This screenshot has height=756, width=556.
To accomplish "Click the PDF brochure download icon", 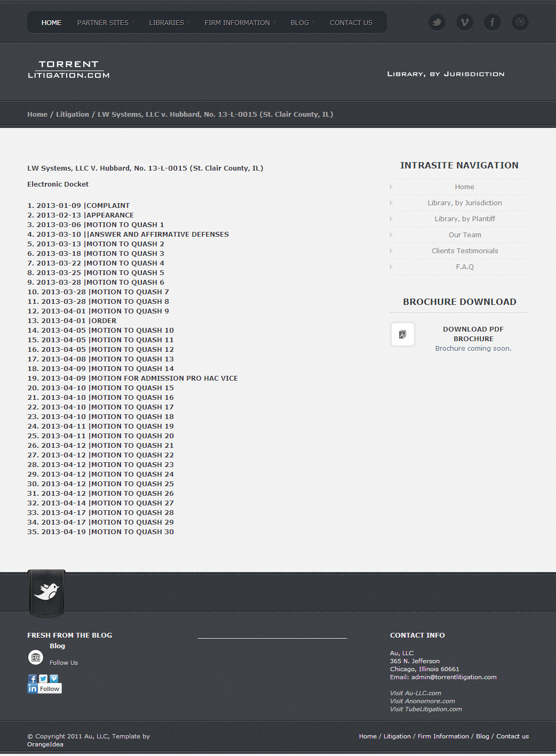I will [403, 334].
